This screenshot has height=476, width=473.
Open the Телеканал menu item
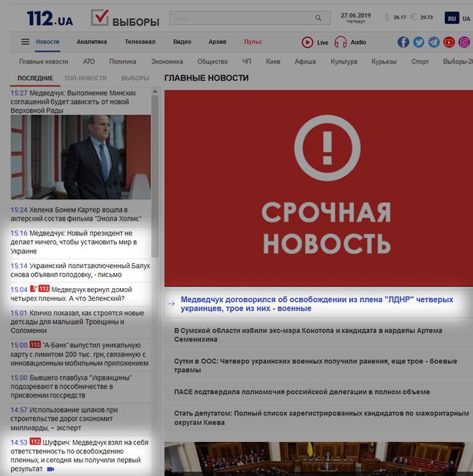coord(139,42)
